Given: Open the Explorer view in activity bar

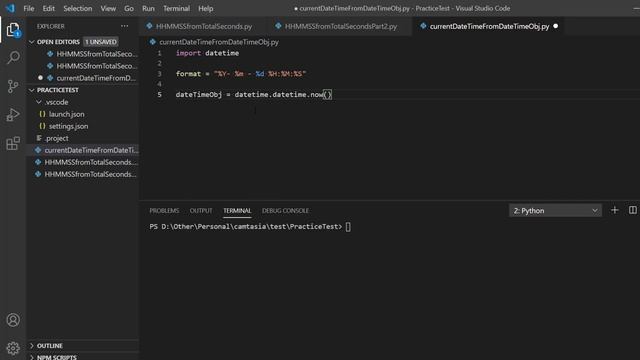Looking at the screenshot, I should tap(13, 30).
